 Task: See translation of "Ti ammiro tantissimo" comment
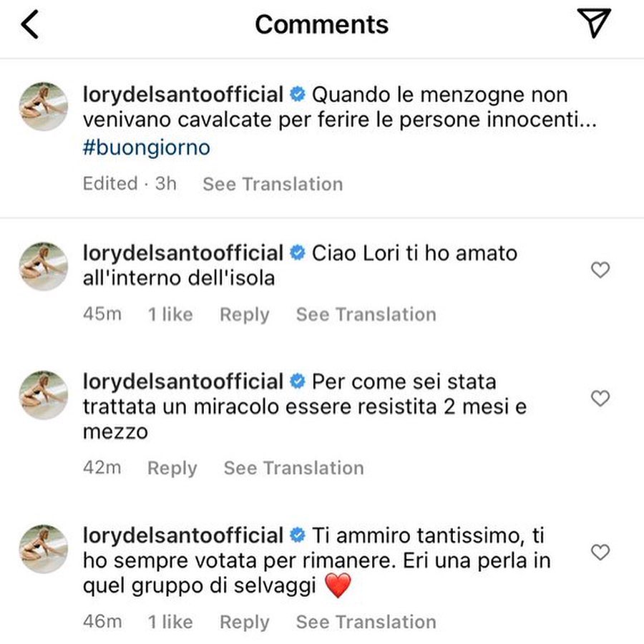click(x=366, y=623)
